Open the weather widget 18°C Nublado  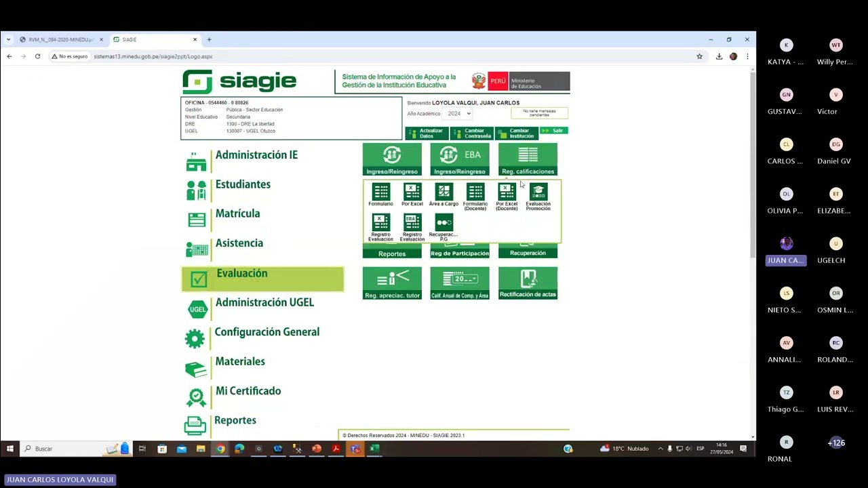[x=625, y=449]
